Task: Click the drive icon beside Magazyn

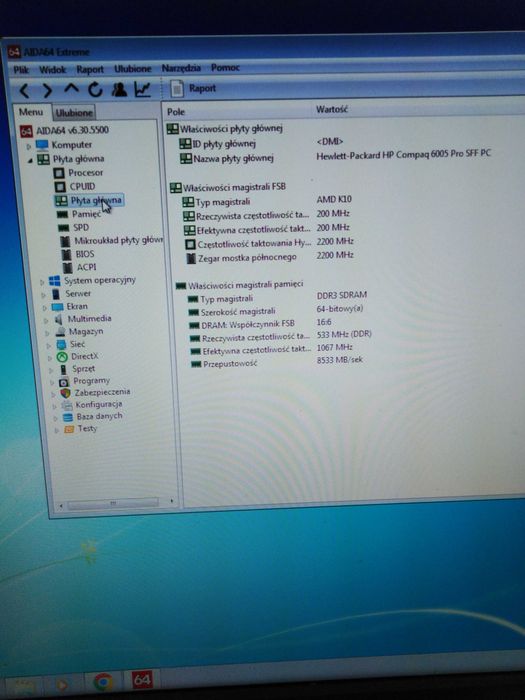Action: coord(60,332)
